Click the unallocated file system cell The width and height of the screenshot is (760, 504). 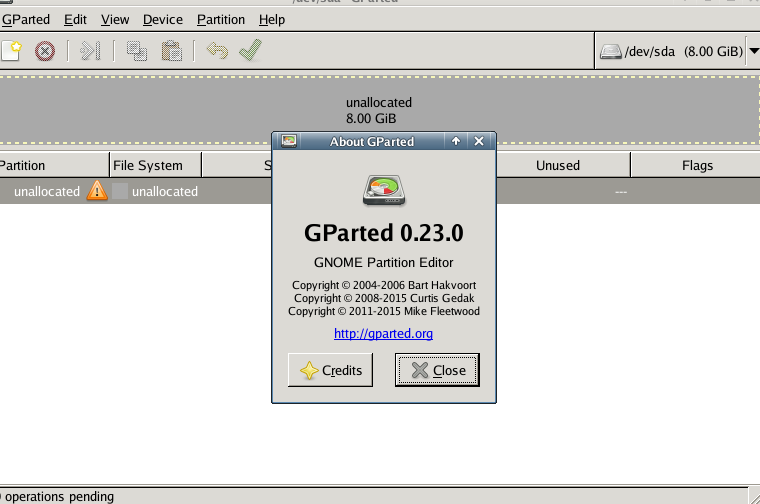tap(165, 191)
